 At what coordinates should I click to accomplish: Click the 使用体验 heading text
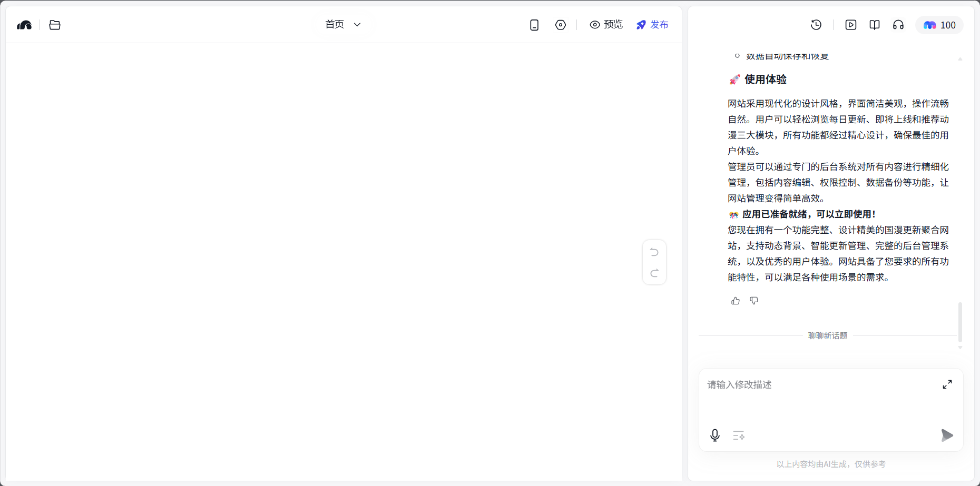(x=766, y=80)
